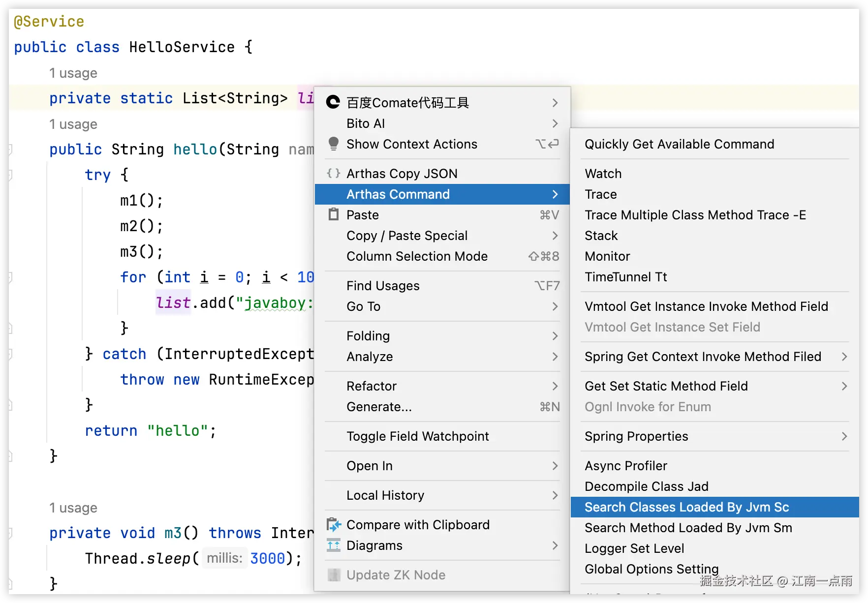
Task: Choose Async Profiler from the submenu
Action: [625, 466]
